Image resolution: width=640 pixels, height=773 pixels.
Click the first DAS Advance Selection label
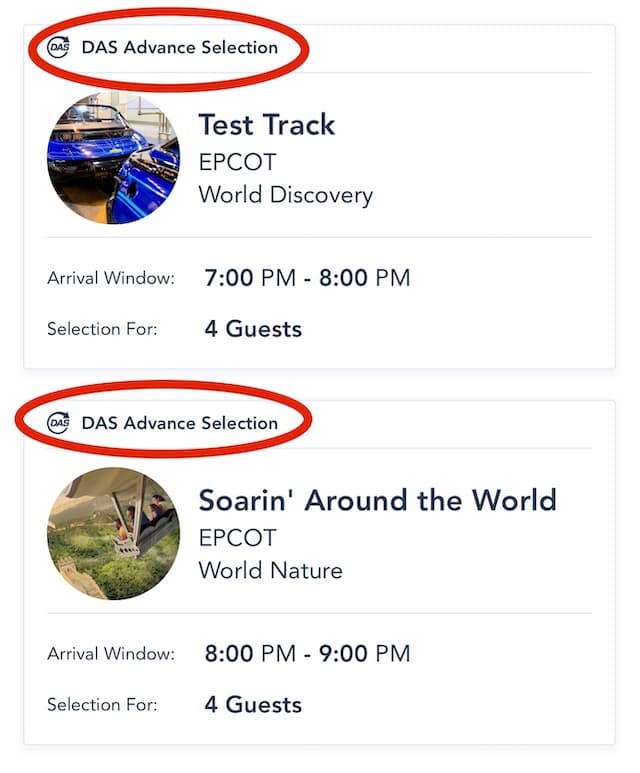coord(179,47)
